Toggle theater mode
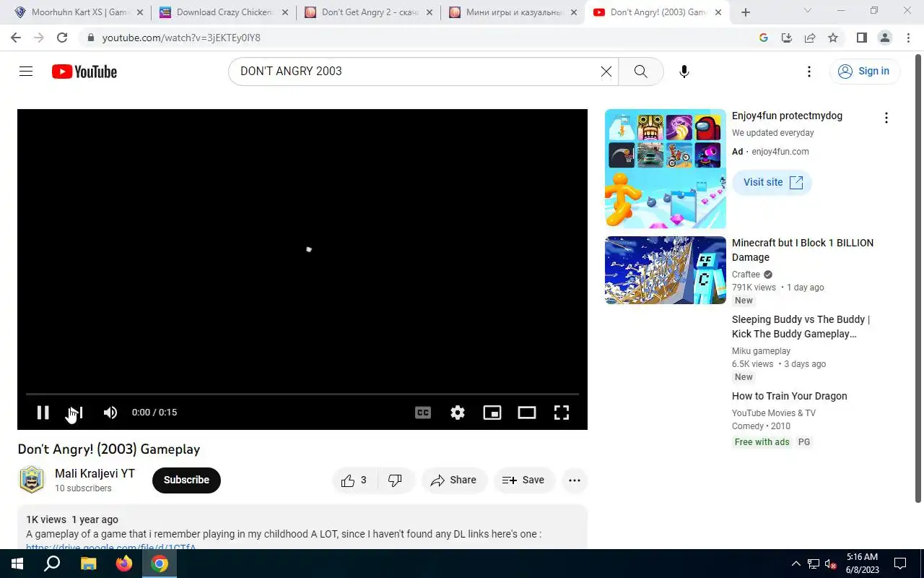 pyautogui.click(x=527, y=413)
